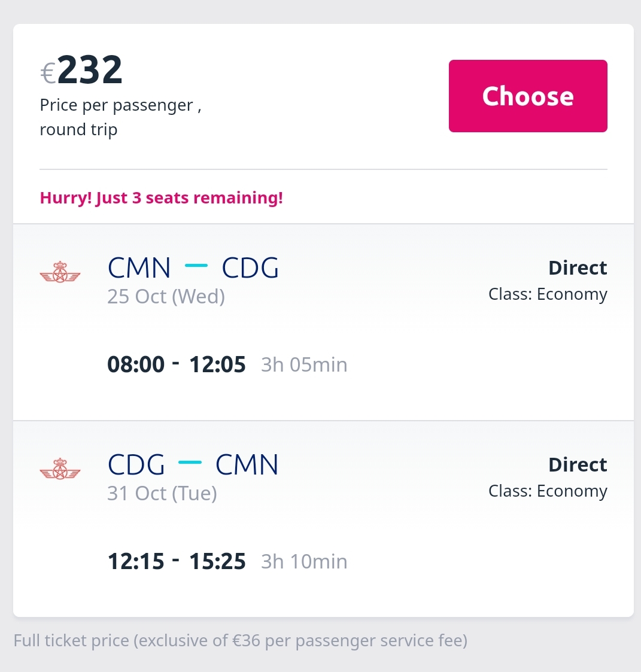This screenshot has height=672, width=641.
Task: Click return Class: Economy text
Action: (x=548, y=491)
